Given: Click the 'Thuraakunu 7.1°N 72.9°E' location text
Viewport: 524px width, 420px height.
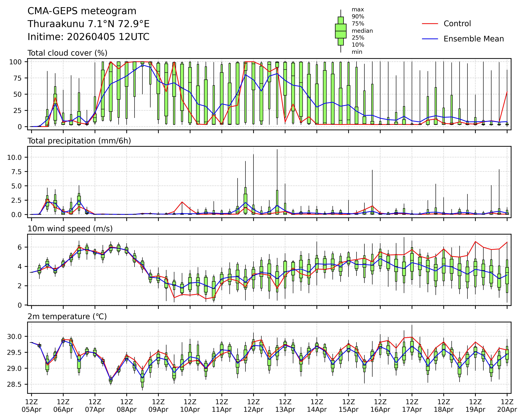Looking at the screenshot, I should click(x=88, y=24).
